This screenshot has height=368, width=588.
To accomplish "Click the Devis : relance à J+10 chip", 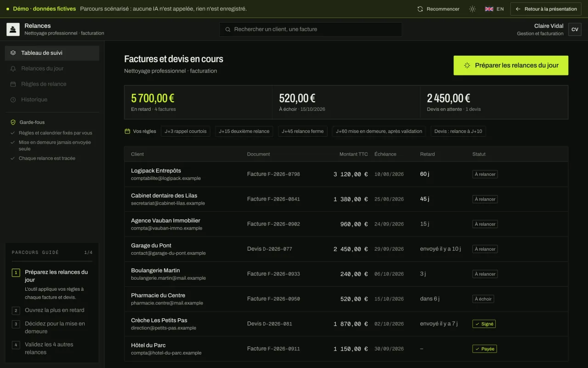I will pos(458,131).
